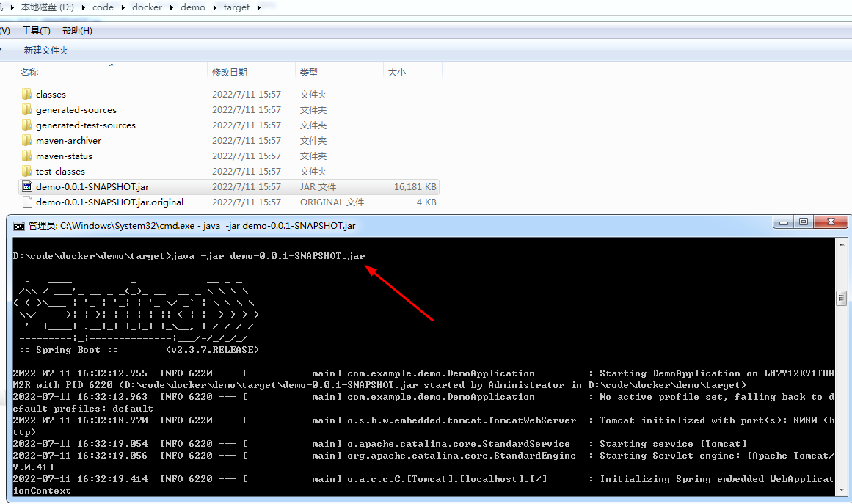Select the generated-test-sources folder name

point(86,125)
